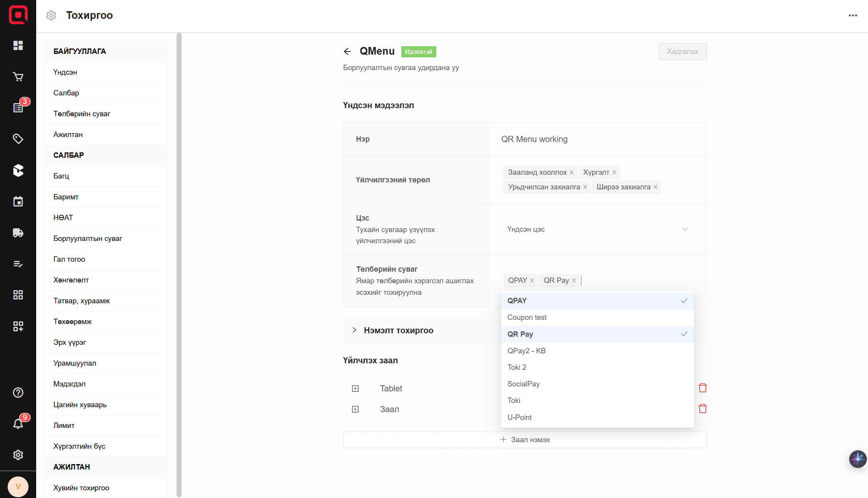
Task: Go to Борлуулалтын суваг menu item
Action: 88,239
